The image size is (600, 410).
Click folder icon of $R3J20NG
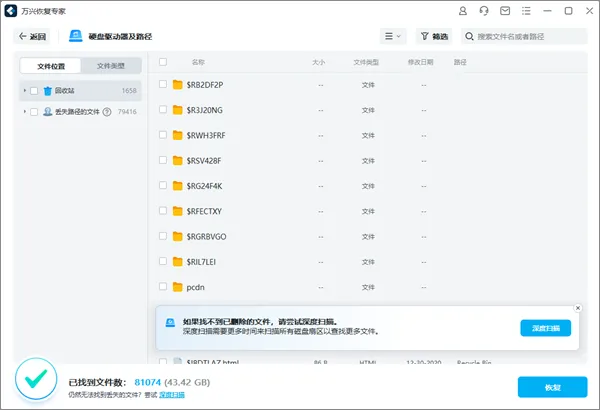pyautogui.click(x=178, y=110)
